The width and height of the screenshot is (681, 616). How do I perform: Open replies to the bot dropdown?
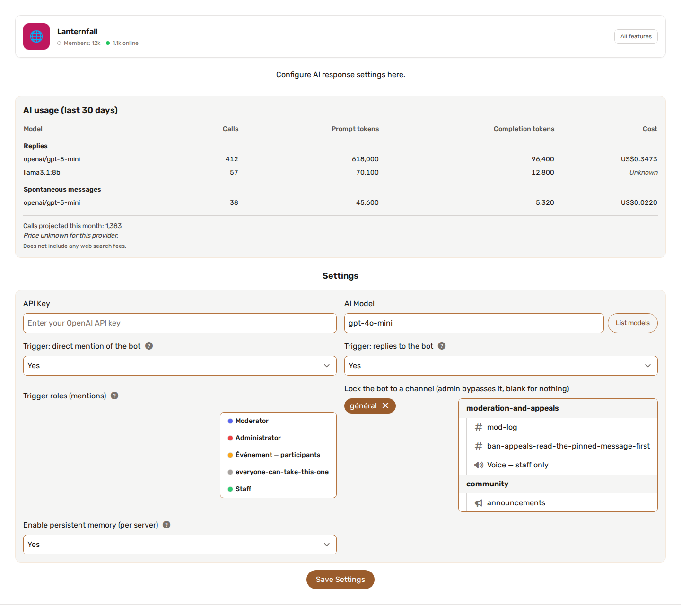click(501, 366)
